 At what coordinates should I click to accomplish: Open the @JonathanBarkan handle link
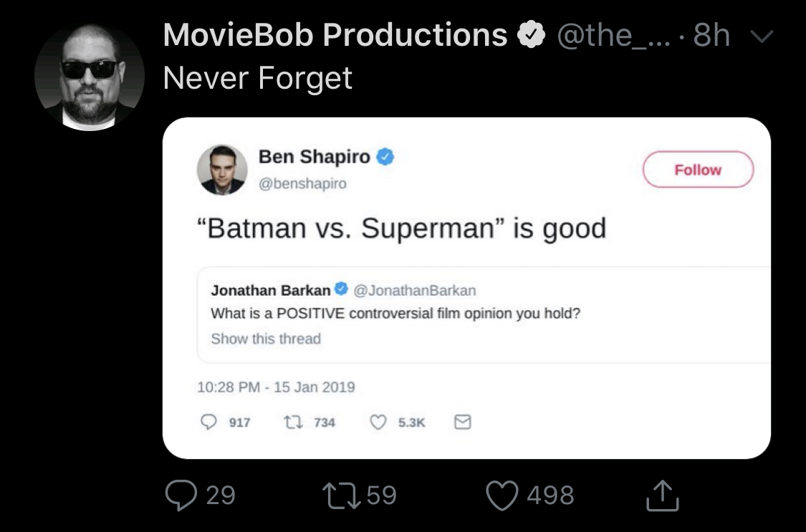(x=414, y=291)
